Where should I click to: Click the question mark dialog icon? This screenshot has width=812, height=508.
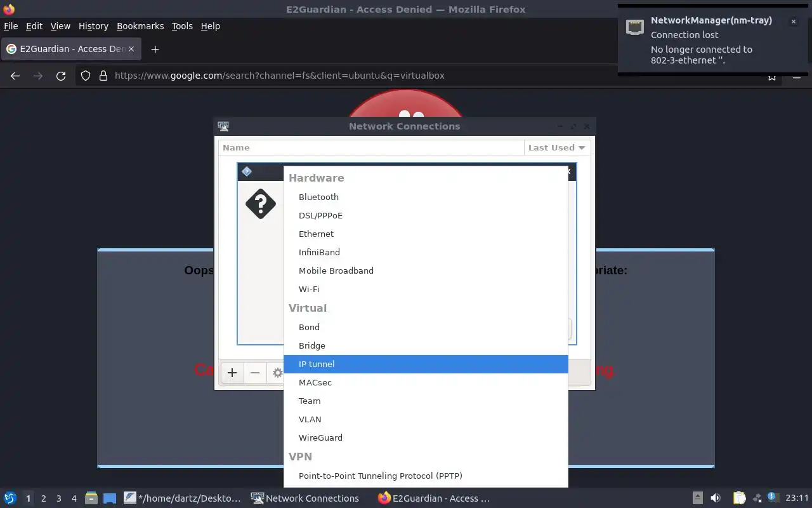[x=261, y=204]
